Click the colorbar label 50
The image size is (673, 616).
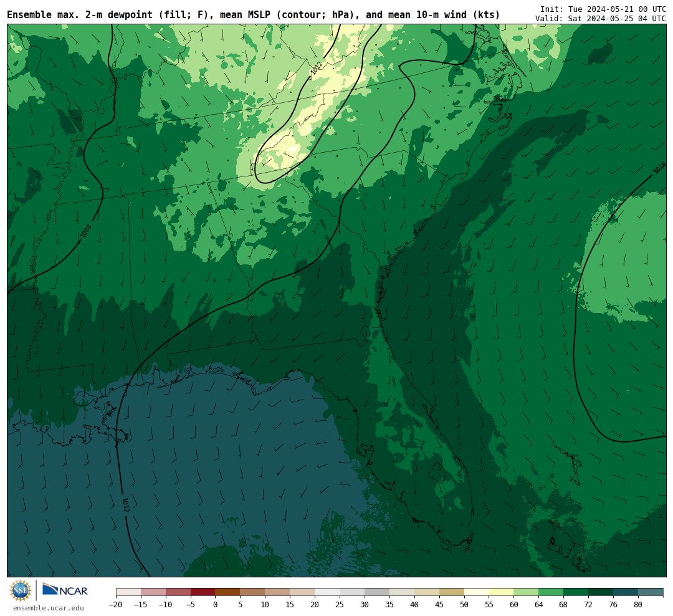pyautogui.click(x=464, y=605)
